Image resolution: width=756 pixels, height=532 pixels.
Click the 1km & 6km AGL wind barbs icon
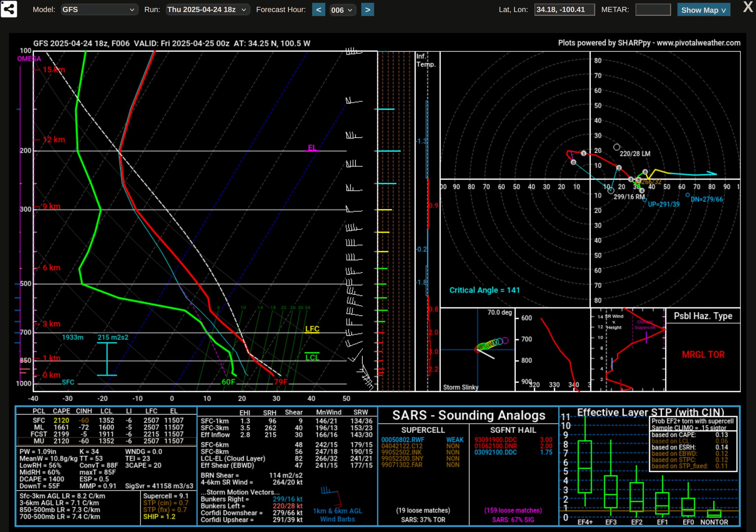pos(331,496)
